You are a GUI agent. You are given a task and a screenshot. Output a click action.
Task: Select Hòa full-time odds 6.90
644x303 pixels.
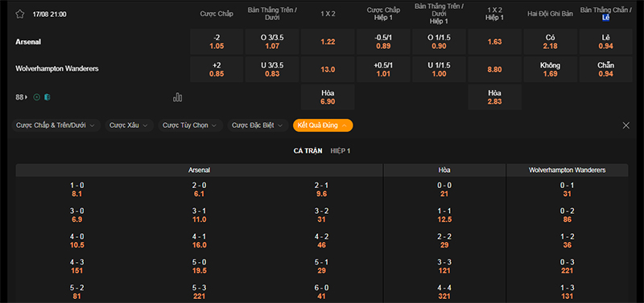(x=328, y=97)
